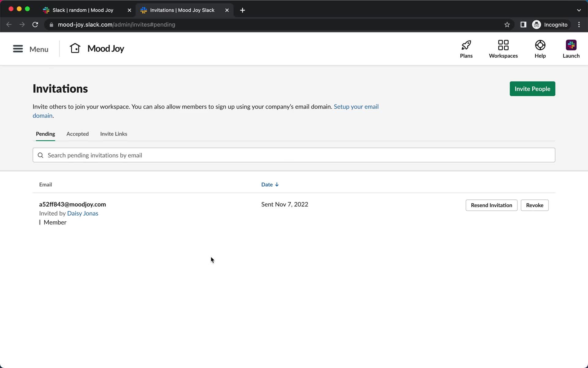Image resolution: width=588 pixels, height=368 pixels.
Task: Click the pending invitations search field
Action: [x=294, y=155]
